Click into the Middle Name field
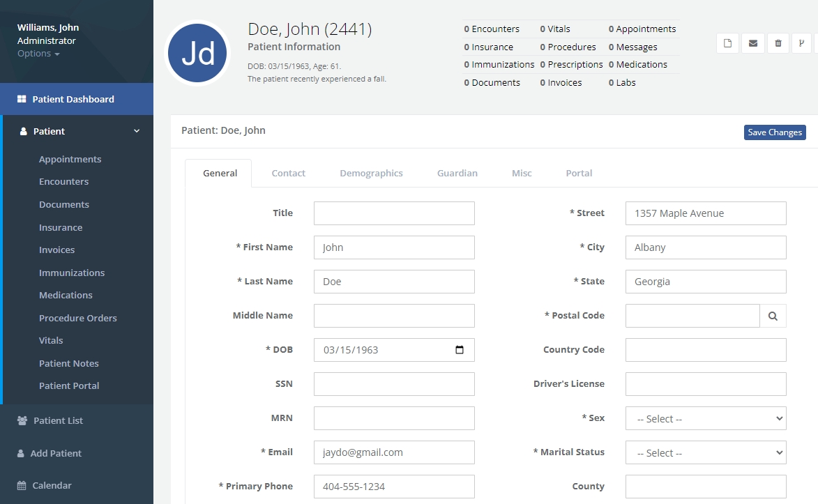 pos(394,316)
